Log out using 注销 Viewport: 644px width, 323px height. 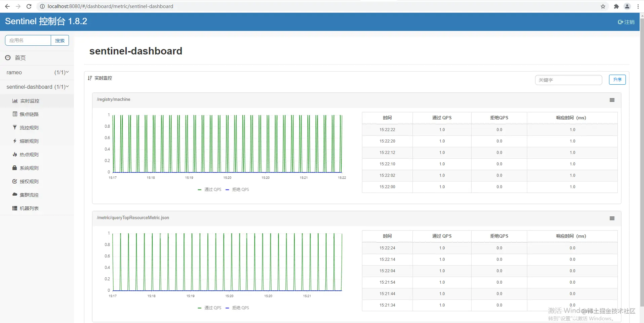tap(626, 22)
